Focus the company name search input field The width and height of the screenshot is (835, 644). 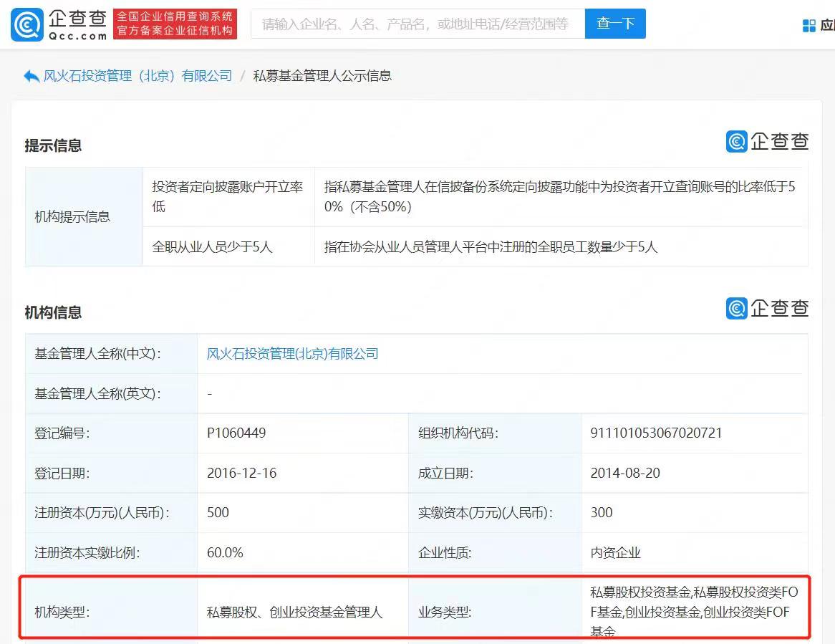coord(417,24)
